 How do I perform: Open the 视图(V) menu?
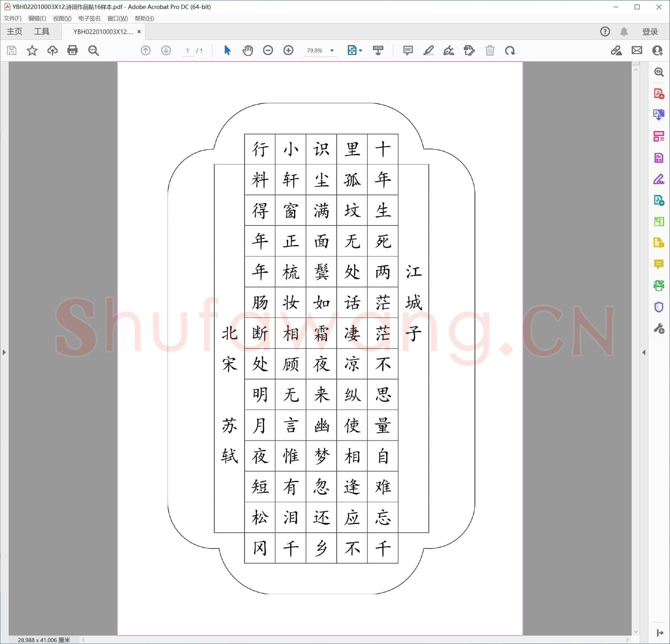point(62,18)
